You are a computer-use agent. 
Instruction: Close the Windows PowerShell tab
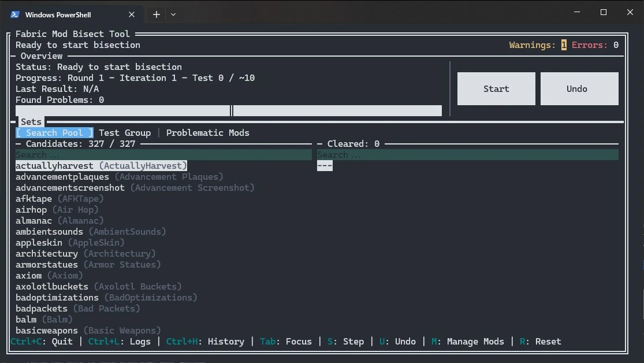(x=132, y=14)
